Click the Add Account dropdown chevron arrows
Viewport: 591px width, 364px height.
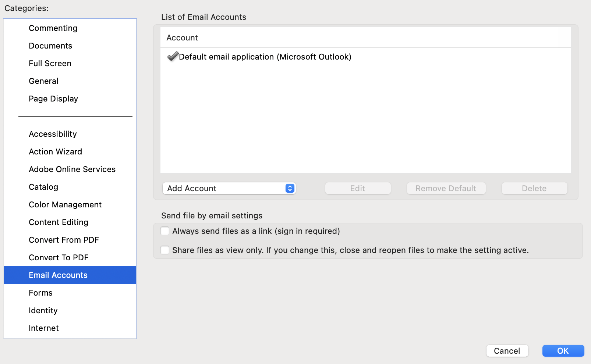point(290,188)
